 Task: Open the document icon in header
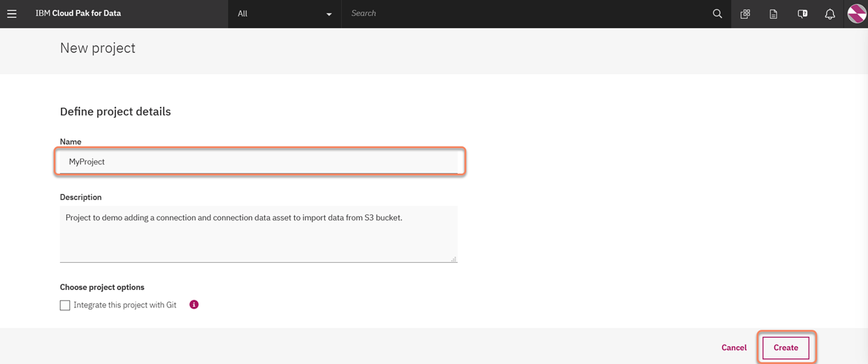[x=773, y=13]
